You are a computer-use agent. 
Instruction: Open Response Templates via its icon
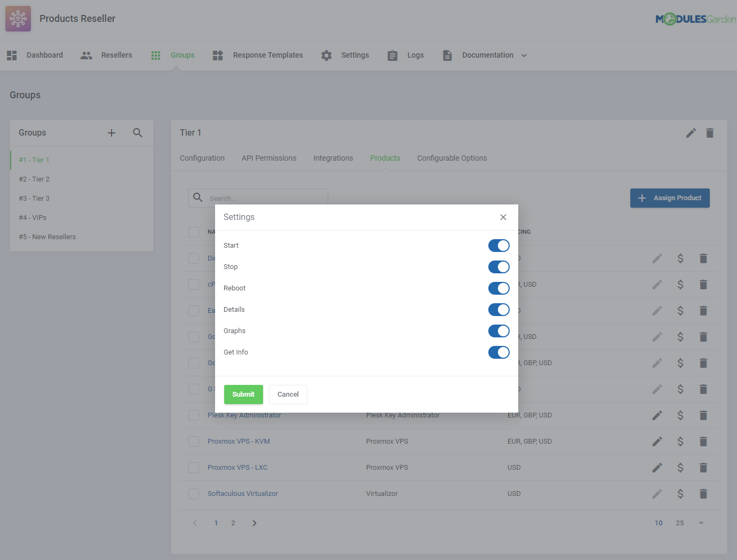pos(217,55)
